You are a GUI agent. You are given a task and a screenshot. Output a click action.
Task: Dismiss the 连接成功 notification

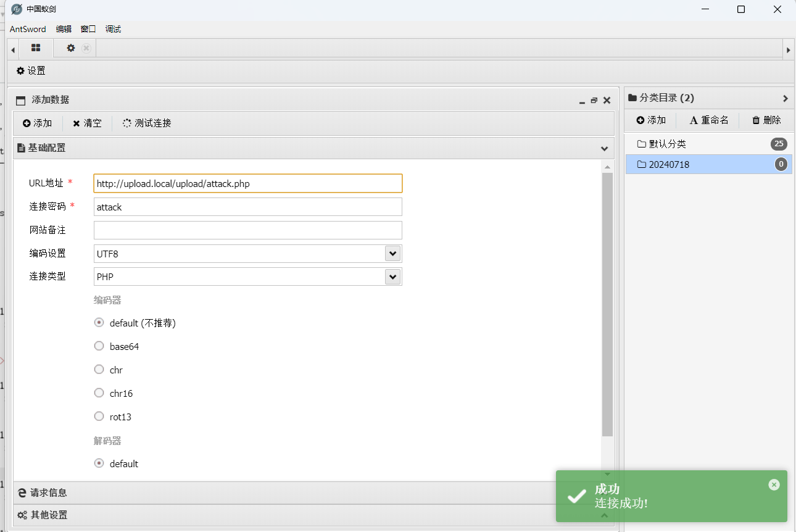tap(774, 485)
